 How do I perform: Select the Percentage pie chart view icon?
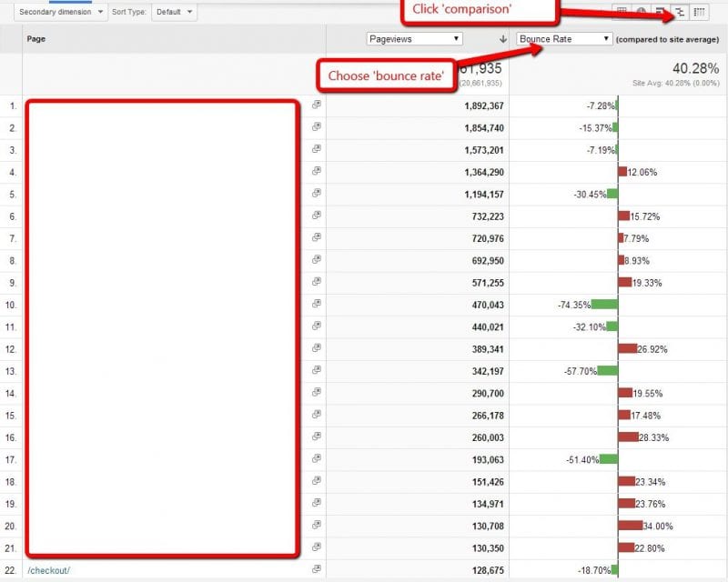pyautogui.click(x=641, y=12)
